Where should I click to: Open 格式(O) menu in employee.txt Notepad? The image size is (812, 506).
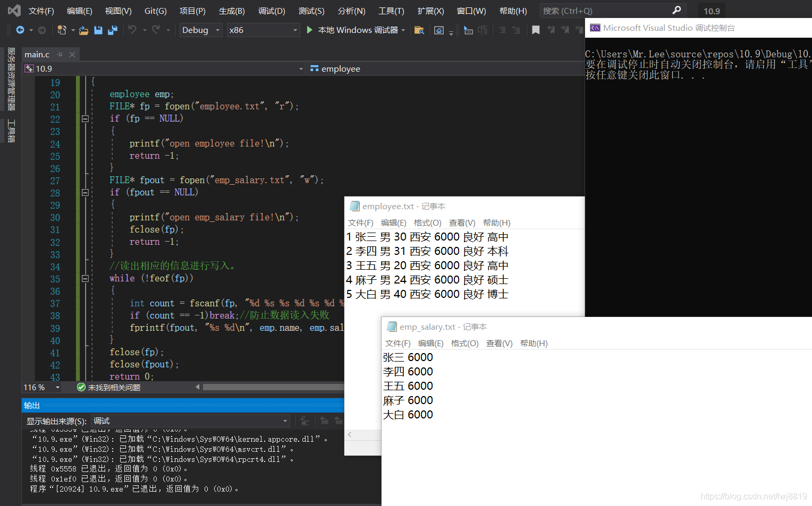(x=428, y=222)
